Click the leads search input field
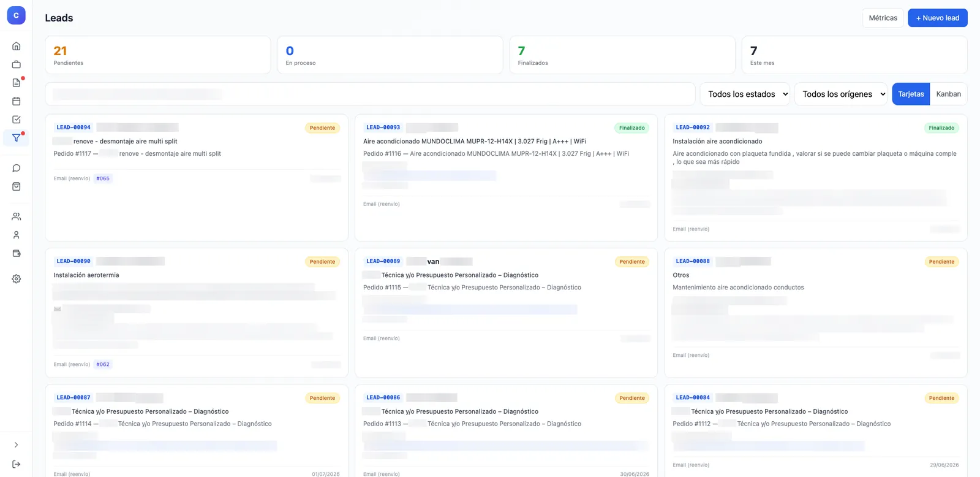 [370, 94]
